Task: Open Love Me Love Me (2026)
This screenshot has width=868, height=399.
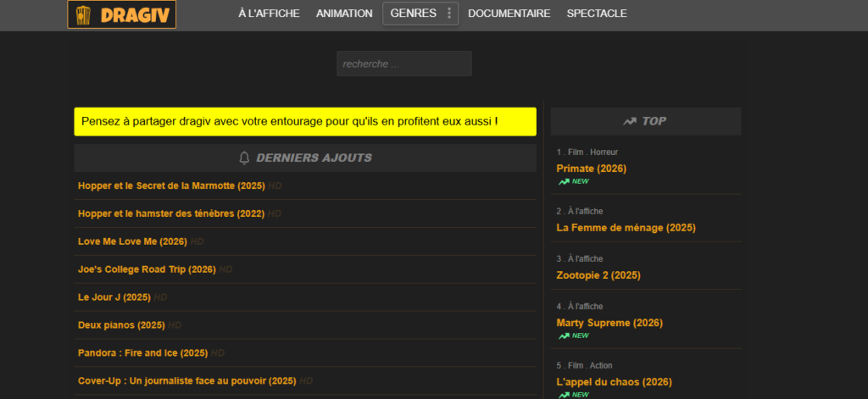Action: 132,241
